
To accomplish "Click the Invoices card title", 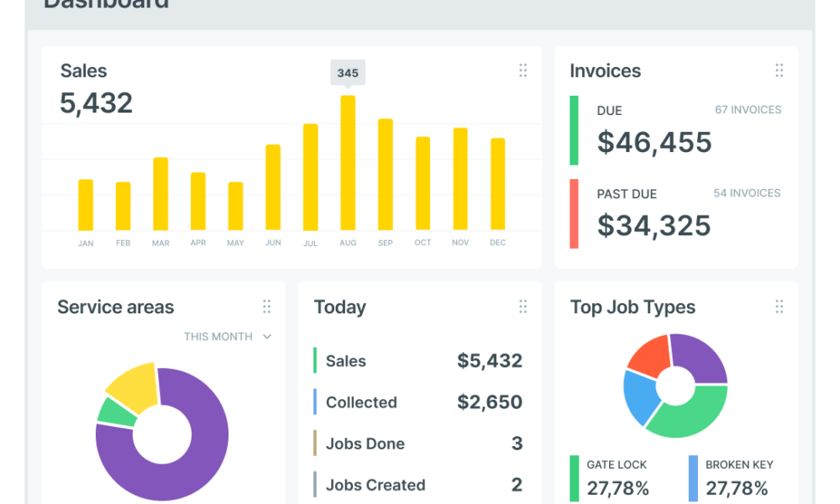I will point(606,71).
